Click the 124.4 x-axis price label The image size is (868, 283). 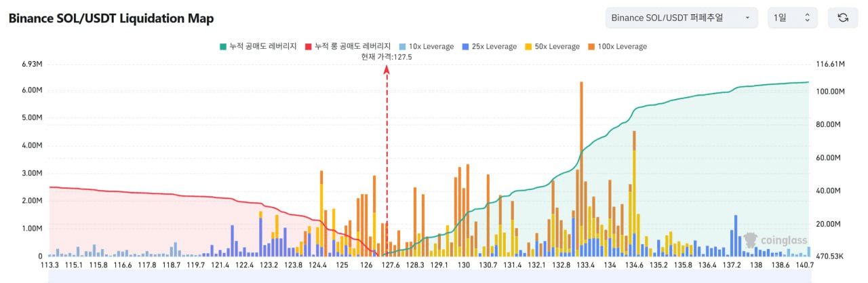coord(317,265)
